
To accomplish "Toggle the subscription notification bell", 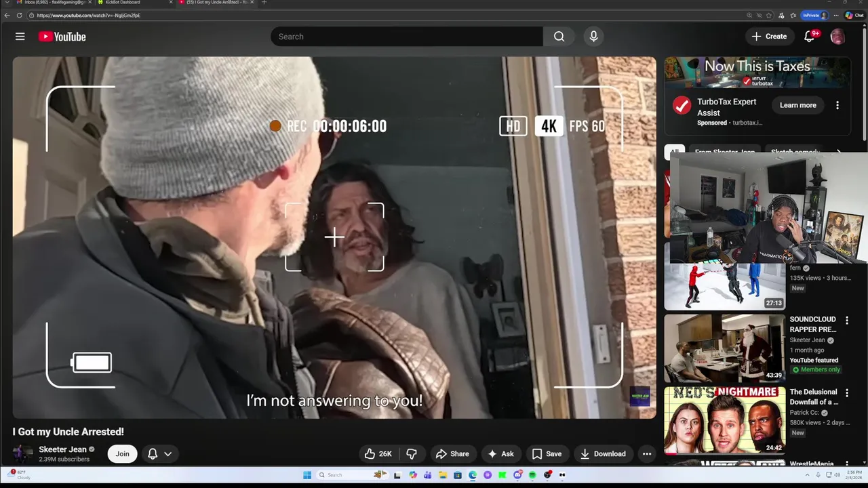I will click(153, 454).
